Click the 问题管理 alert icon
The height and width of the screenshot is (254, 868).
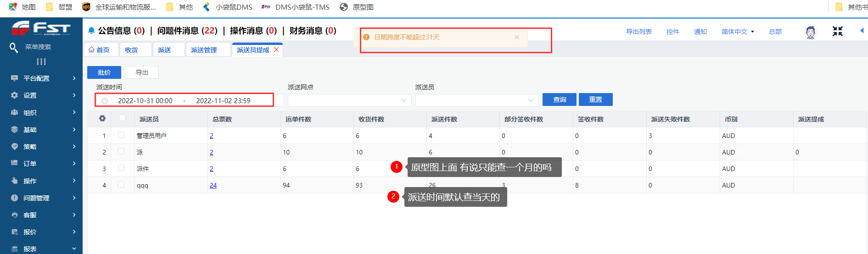[14, 198]
